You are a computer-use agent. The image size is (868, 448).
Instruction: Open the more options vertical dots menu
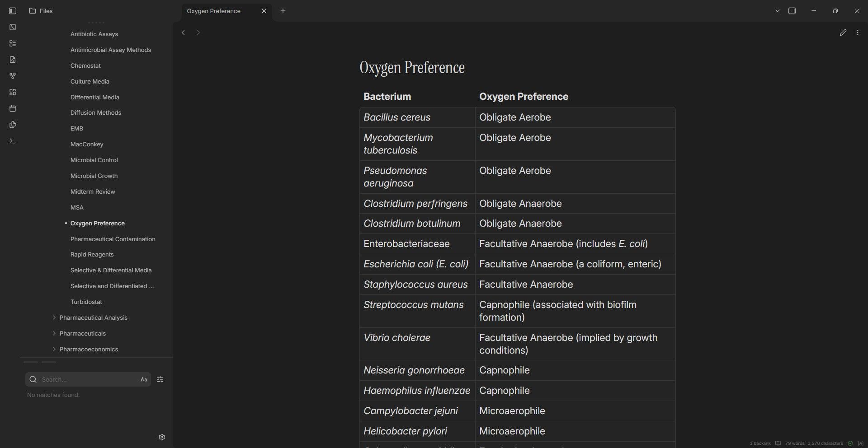click(x=858, y=33)
